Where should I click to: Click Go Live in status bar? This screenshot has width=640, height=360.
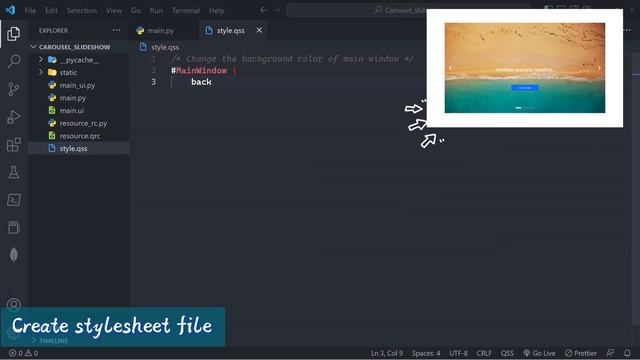(x=539, y=353)
